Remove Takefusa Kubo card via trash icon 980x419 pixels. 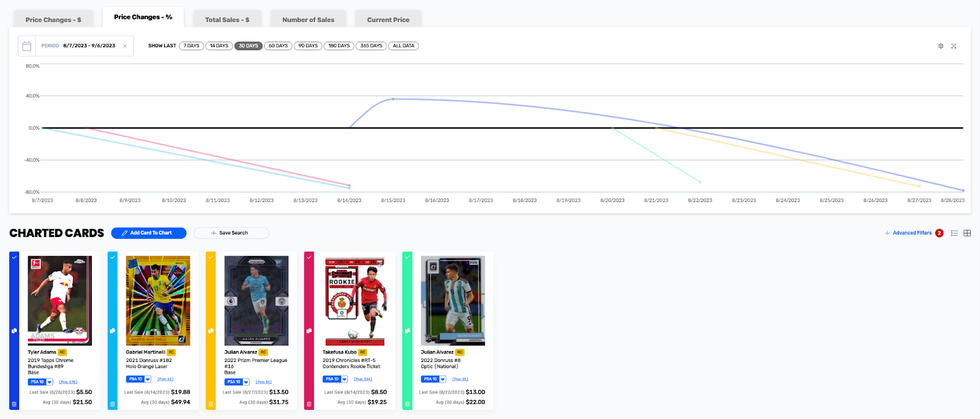coord(309,404)
